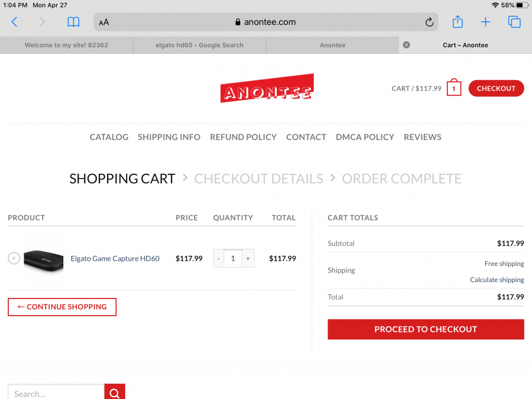532x399 pixels.
Task: Open Safari bookmarks book icon
Action: 73,22
